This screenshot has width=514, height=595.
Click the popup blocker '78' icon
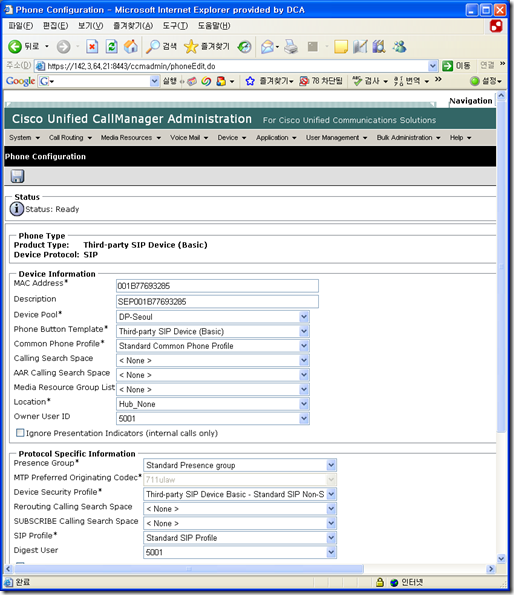304,81
